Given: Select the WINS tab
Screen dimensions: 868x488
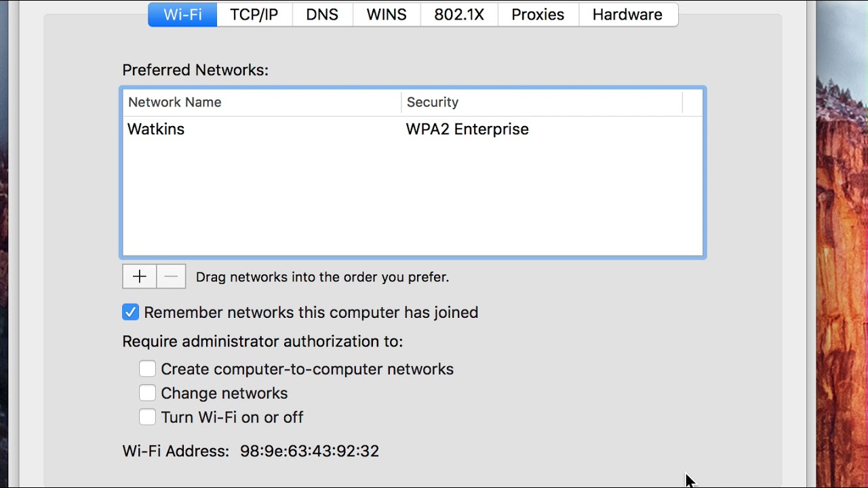Looking at the screenshot, I should click(x=387, y=15).
